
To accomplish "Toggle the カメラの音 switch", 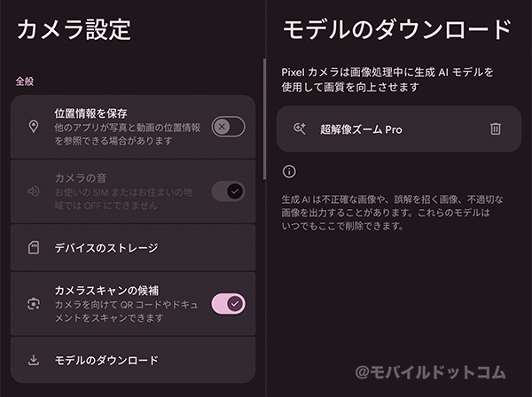I will click(x=229, y=191).
